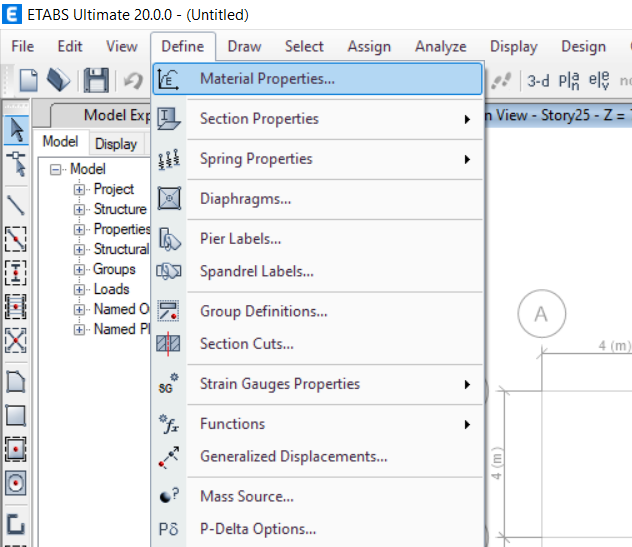The image size is (632, 547).
Task: Click the P-Delta icon
Action: click(x=168, y=529)
